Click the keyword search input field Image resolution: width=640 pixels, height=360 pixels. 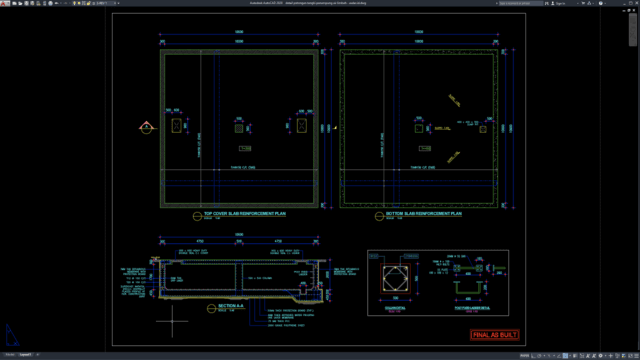pyautogui.click(x=521, y=3)
